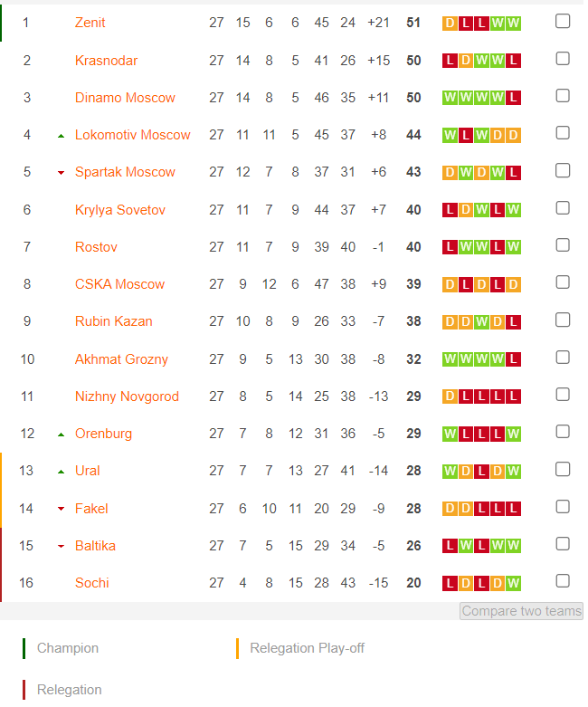The width and height of the screenshot is (588, 707).
Task: Click the orange Relegation Play-off legend marker
Action: [237, 648]
